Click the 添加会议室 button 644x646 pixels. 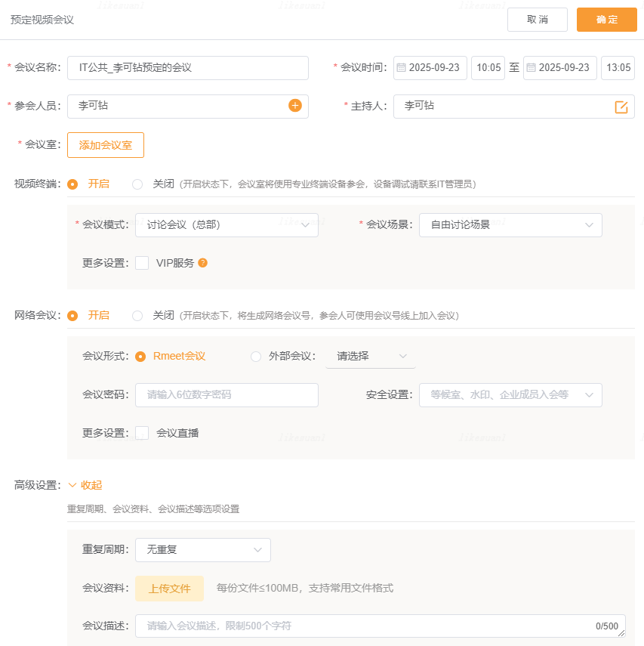point(106,145)
